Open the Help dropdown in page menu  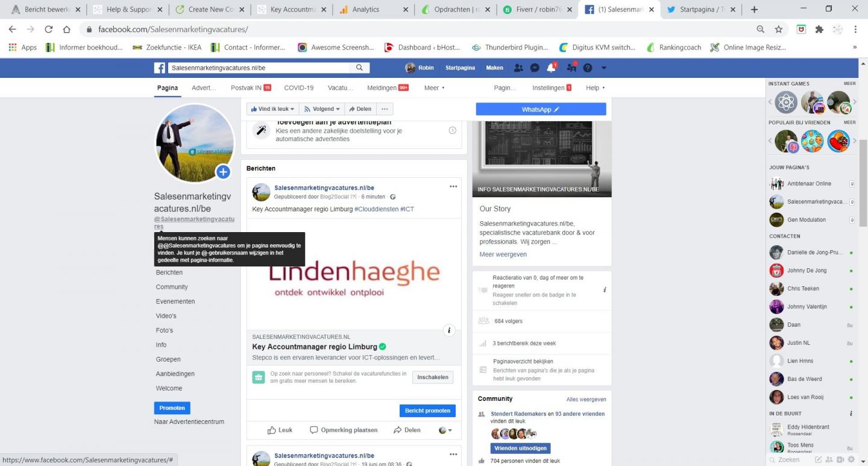[x=595, y=88]
